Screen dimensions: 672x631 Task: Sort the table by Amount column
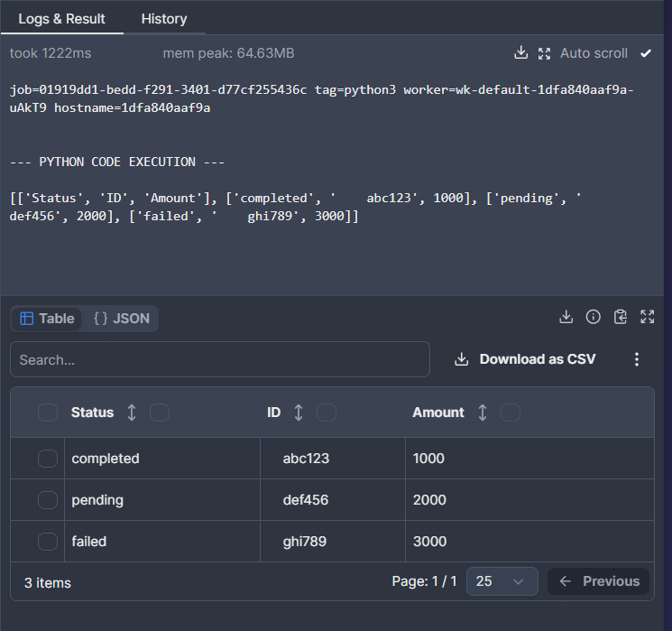[x=483, y=413]
